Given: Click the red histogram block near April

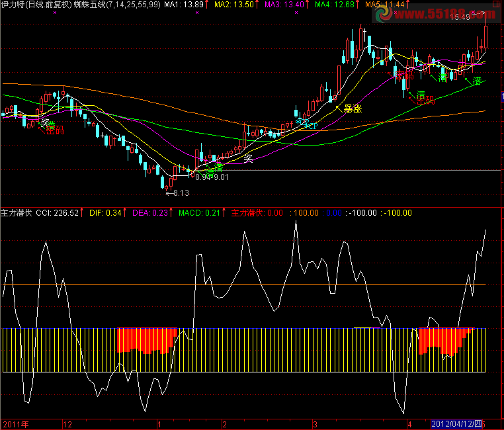Looking at the screenshot, I should coord(443,339).
